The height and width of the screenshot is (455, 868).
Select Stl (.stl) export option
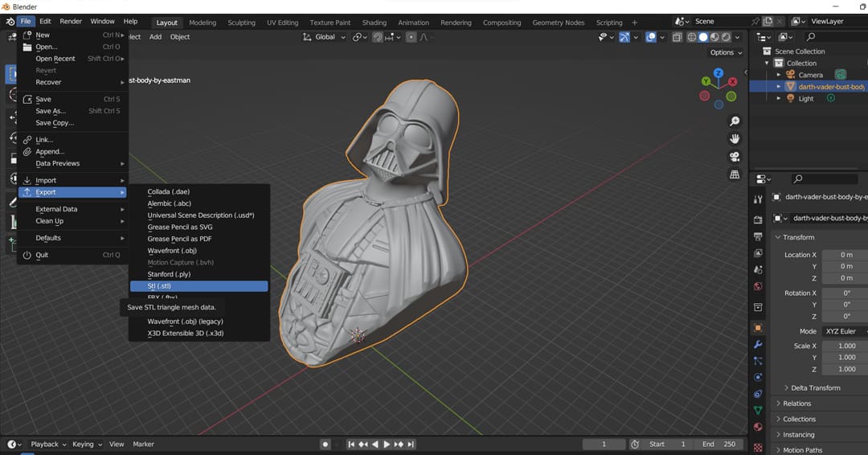(199, 286)
